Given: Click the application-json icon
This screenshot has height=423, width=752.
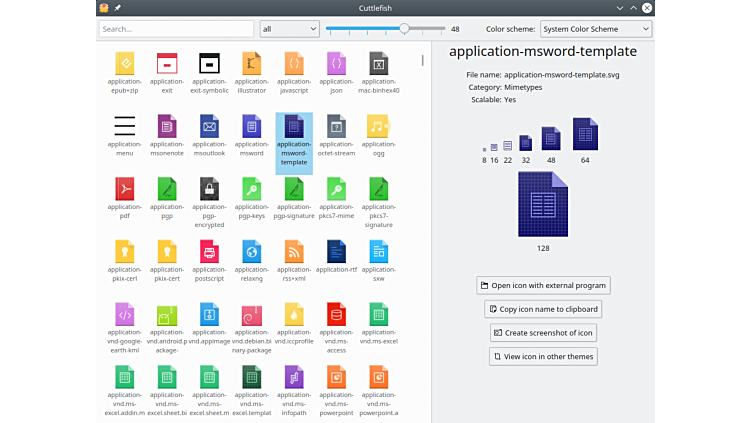Looking at the screenshot, I should pyautogui.click(x=336, y=64).
